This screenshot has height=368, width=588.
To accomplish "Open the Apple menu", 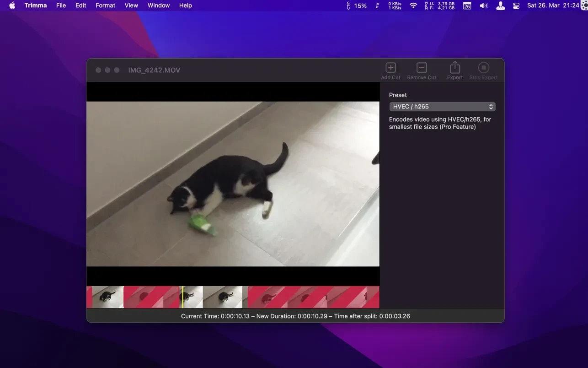I will [x=12, y=5].
